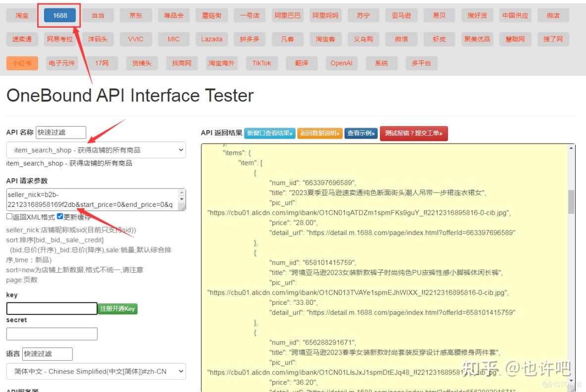This screenshot has width=586, height=392.
Task: Select the 拼多多 platform
Action: coord(249,39)
